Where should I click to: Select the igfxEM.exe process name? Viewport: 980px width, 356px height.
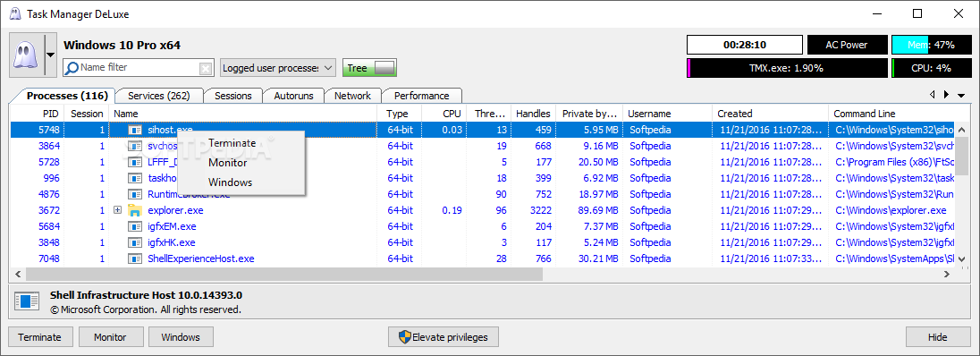click(x=172, y=226)
